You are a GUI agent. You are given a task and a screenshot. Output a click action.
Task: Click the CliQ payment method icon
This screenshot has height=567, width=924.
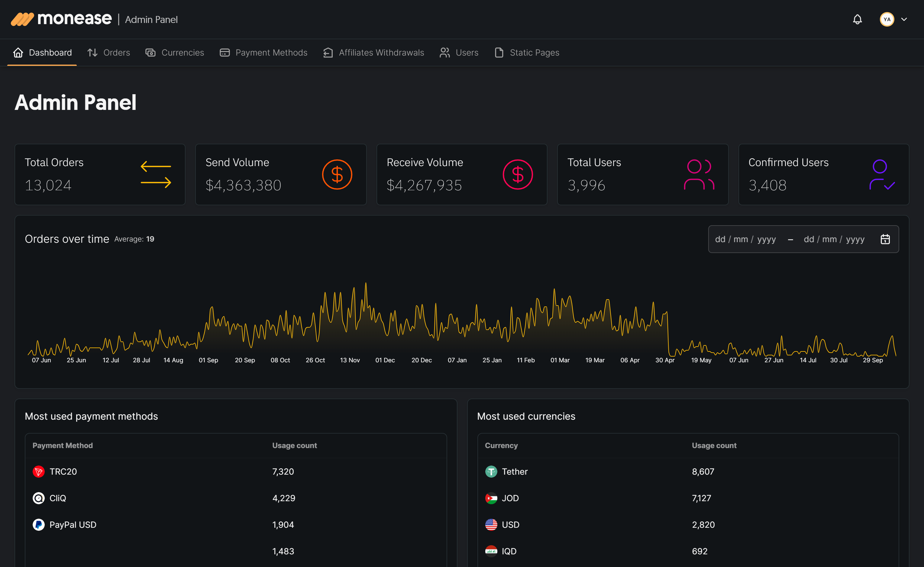point(39,498)
